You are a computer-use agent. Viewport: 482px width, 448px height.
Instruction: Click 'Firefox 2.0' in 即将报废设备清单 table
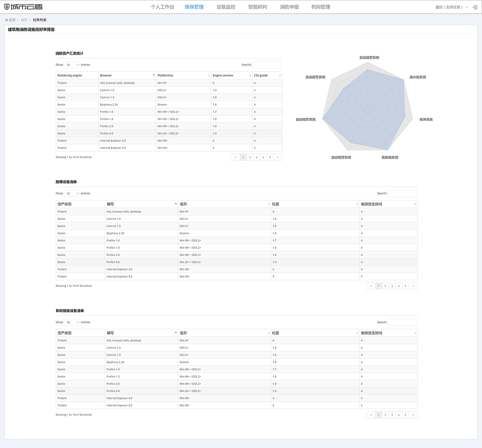(x=113, y=384)
